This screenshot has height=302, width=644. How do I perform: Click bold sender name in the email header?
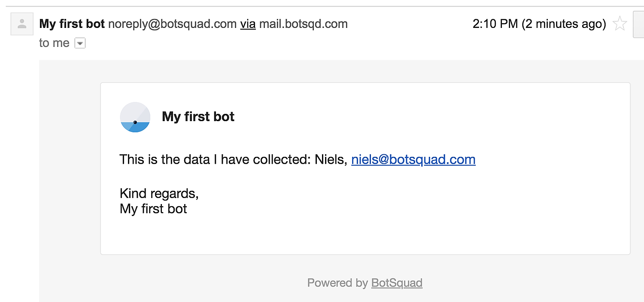point(72,24)
